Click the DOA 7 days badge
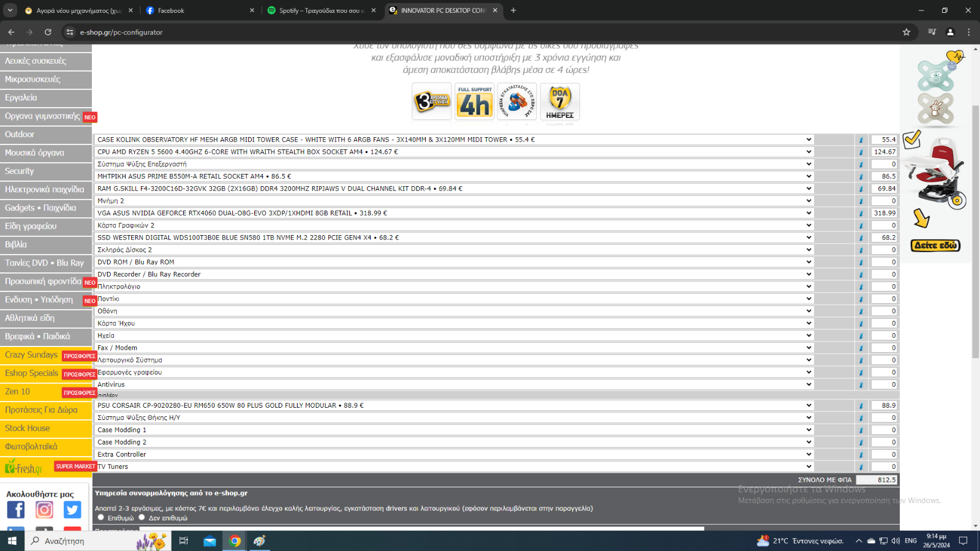This screenshot has width=980, height=551. [560, 102]
